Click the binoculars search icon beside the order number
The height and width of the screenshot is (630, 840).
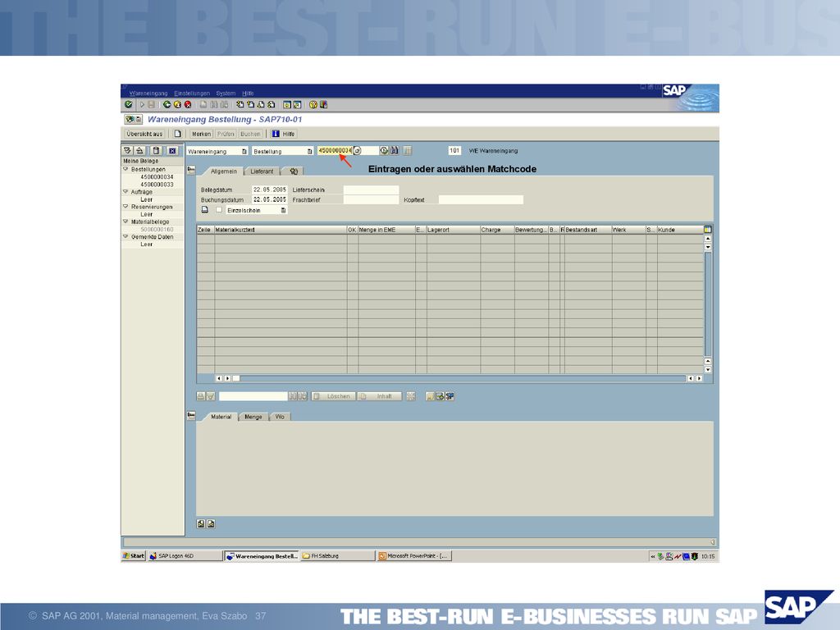point(395,151)
